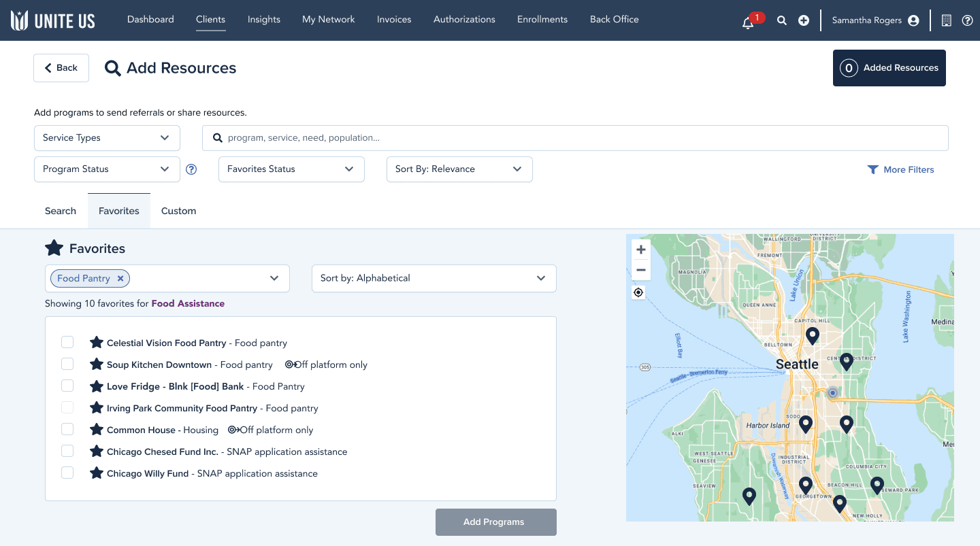Center map on my location

[x=638, y=292]
